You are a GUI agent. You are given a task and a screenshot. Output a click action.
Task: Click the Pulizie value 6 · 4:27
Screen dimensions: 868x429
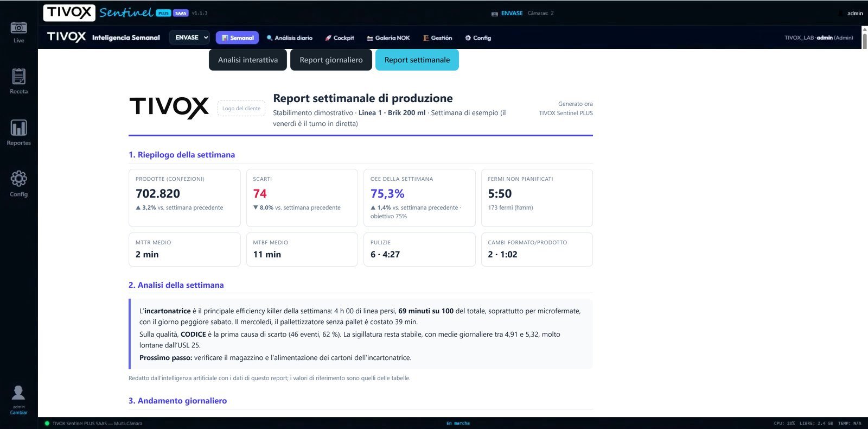pos(385,254)
